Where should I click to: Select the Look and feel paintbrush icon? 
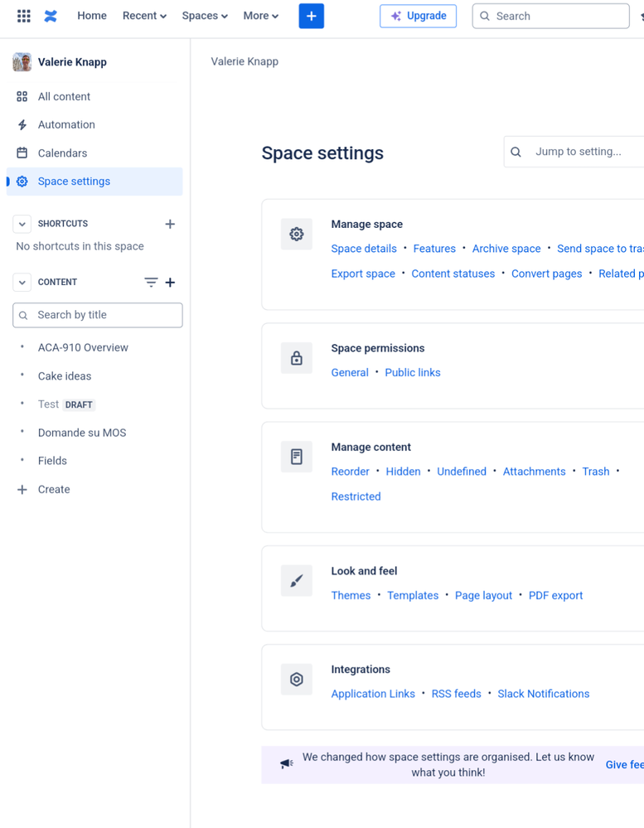(x=296, y=580)
